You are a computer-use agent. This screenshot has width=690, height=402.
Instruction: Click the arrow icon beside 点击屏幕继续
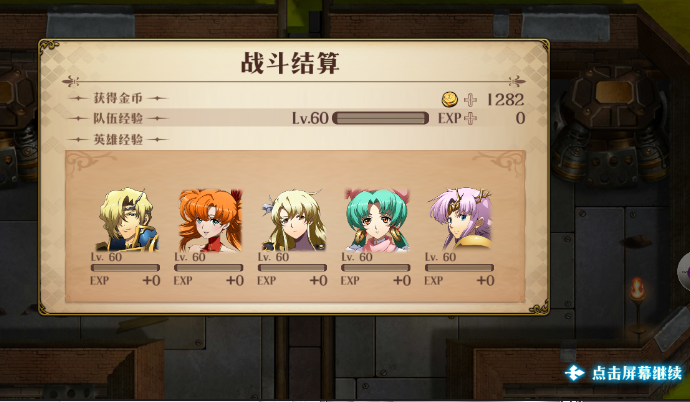tap(575, 373)
